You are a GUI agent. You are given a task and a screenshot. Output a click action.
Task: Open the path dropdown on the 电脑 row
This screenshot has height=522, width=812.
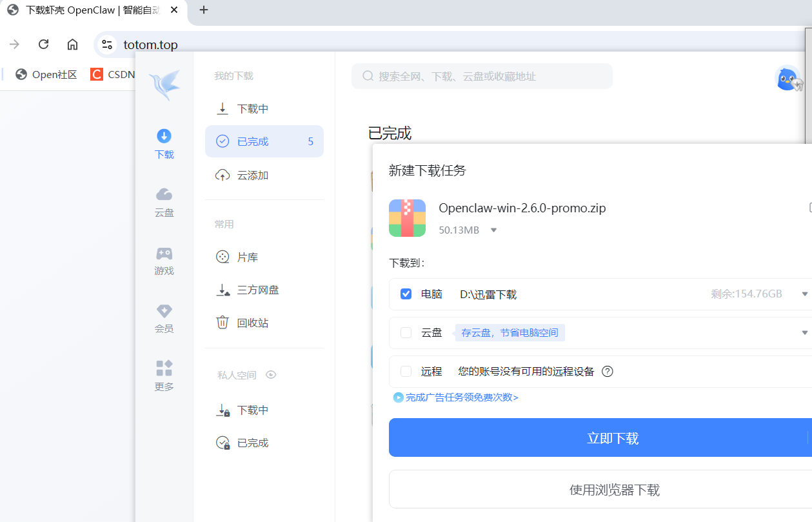804,294
